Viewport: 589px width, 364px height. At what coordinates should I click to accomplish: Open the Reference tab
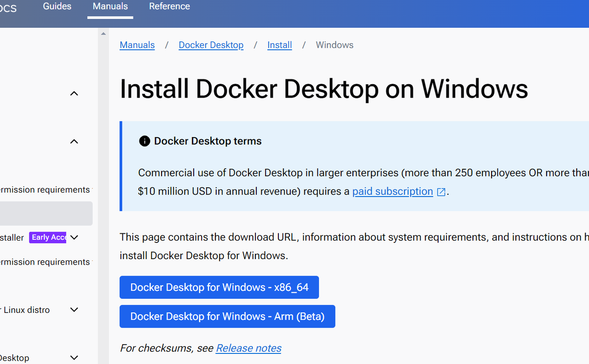(169, 6)
